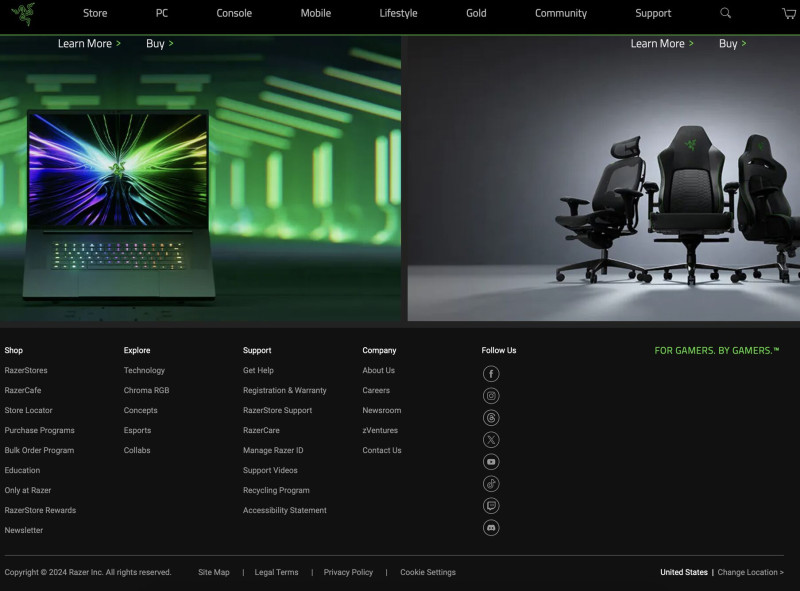Open the Support Videos link
Screen dimensions: 800x591
270,470
